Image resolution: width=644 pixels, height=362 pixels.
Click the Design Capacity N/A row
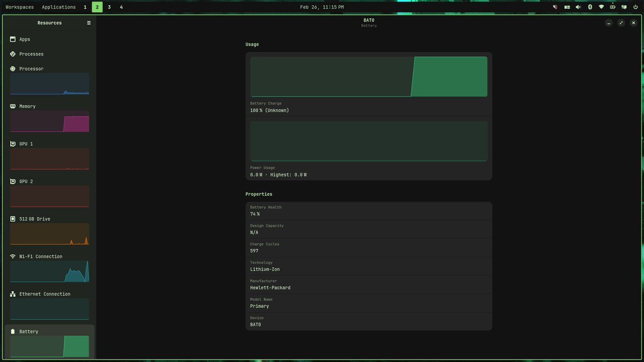click(369, 229)
